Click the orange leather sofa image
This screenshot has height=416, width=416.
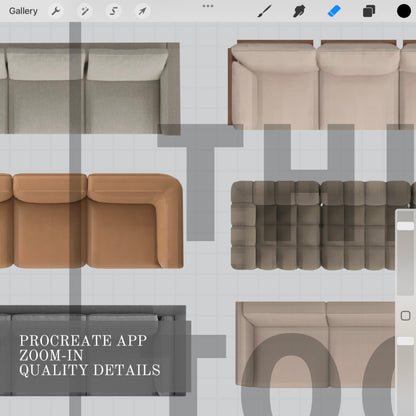click(x=91, y=221)
